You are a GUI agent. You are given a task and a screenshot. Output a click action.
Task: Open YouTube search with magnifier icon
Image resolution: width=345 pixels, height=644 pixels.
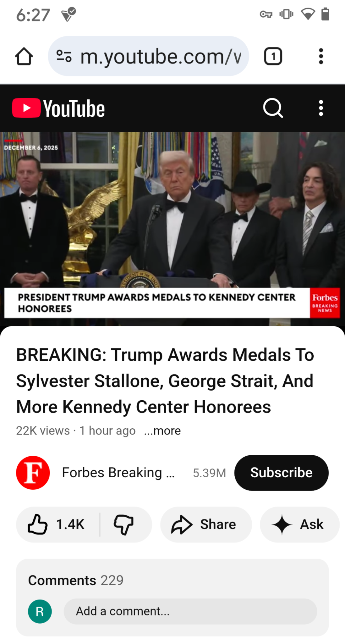pos(273,108)
